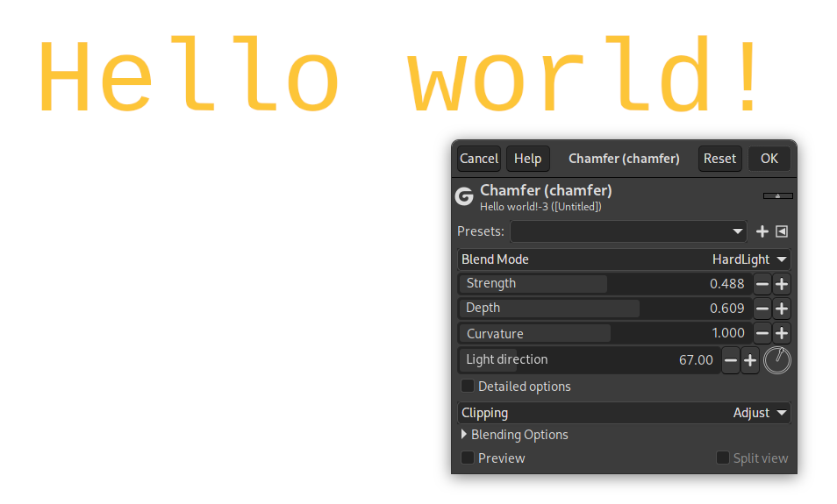Decrease Strength with minus button
Screen dimensions: 837x504
762,284
